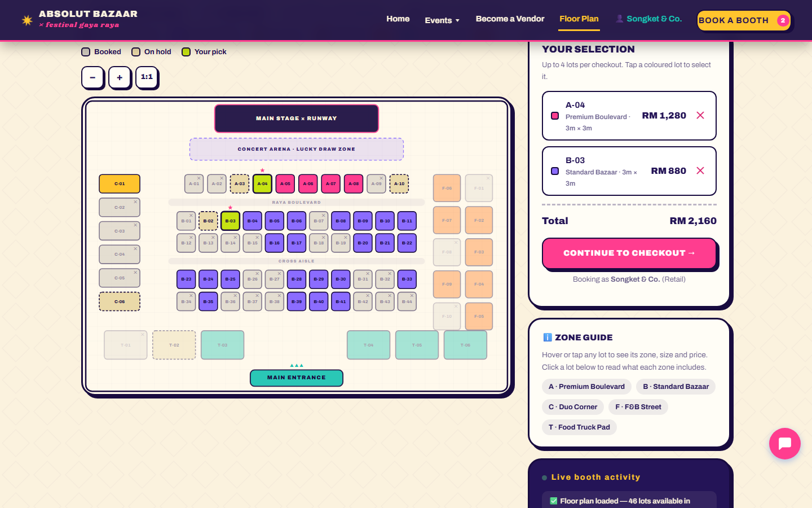Select F&B lot F-02

[x=479, y=220]
